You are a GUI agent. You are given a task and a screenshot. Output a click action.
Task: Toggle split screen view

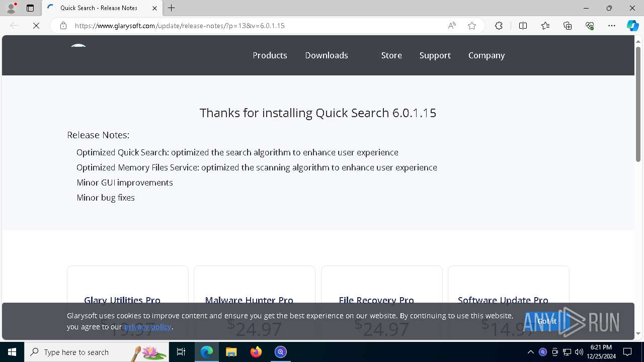pos(523,26)
